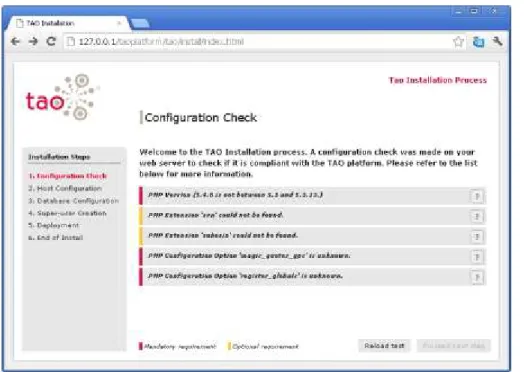Image resolution: width=524 pixels, height=372 pixels.
Task: Click the red Mandatory requirement legend swatch
Action: (141, 346)
